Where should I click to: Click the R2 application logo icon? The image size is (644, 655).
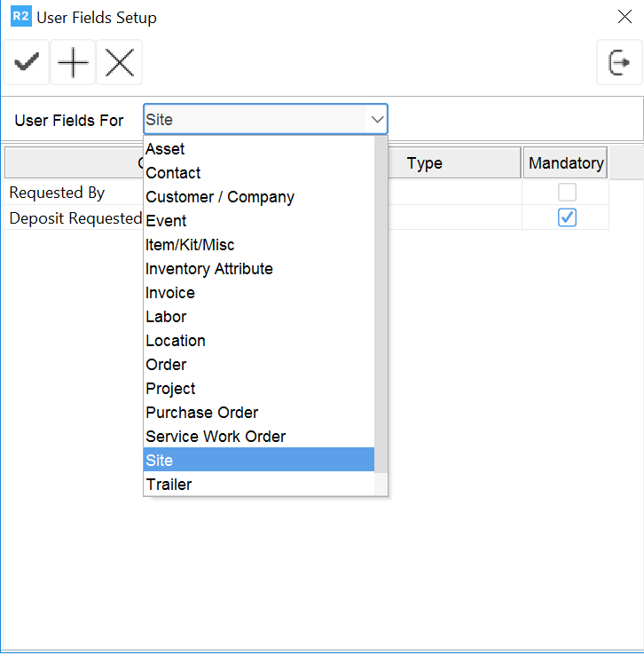coord(21,17)
